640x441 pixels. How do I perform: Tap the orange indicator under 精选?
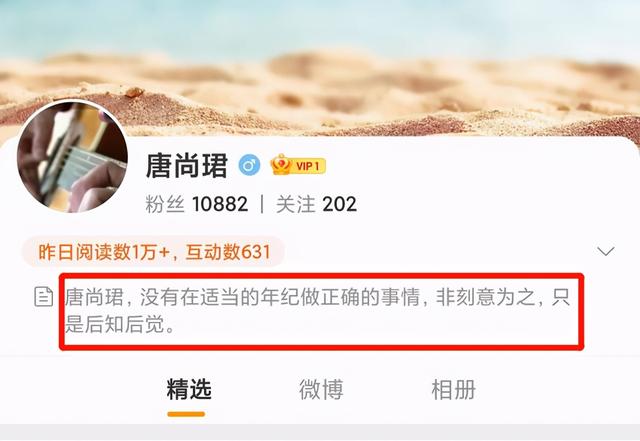click(186, 414)
